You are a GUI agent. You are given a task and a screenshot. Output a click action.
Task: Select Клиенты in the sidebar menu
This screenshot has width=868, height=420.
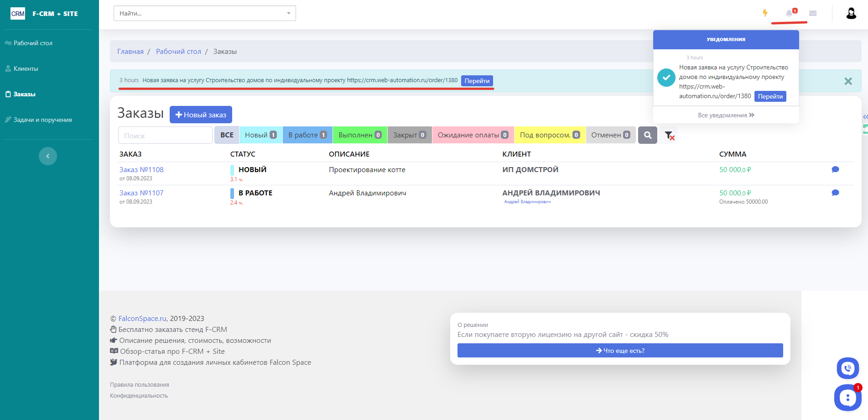[26, 68]
